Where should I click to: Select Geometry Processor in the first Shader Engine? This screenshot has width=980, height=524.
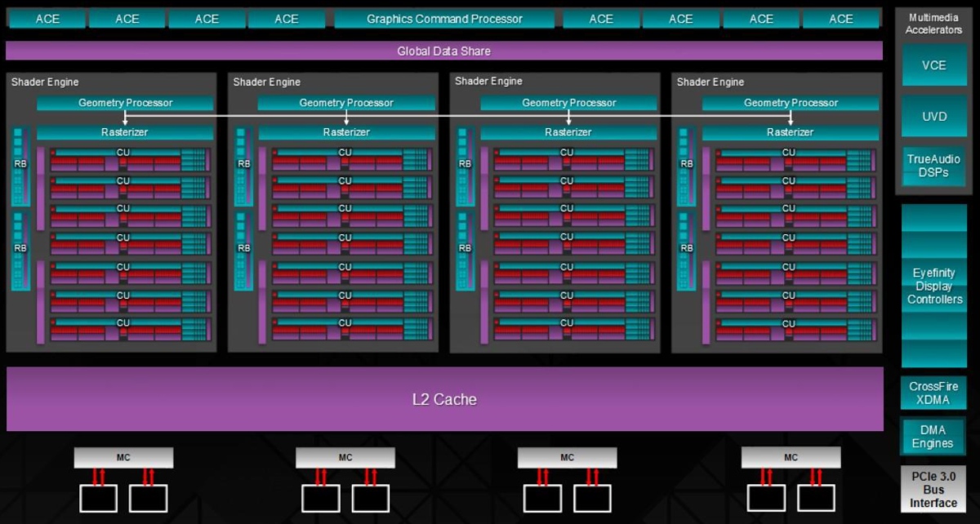click(125, 103)
